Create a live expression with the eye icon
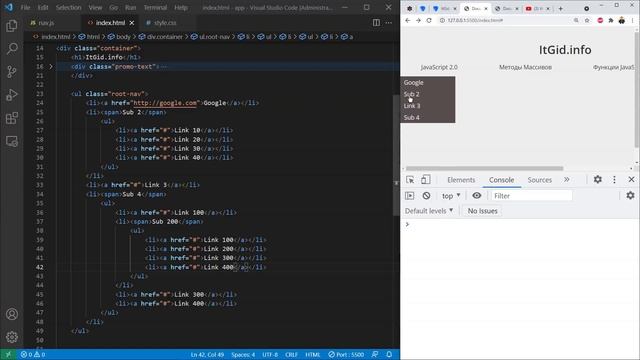The width and height of the screenshot is (640, 360). click(x=476, y=196)
